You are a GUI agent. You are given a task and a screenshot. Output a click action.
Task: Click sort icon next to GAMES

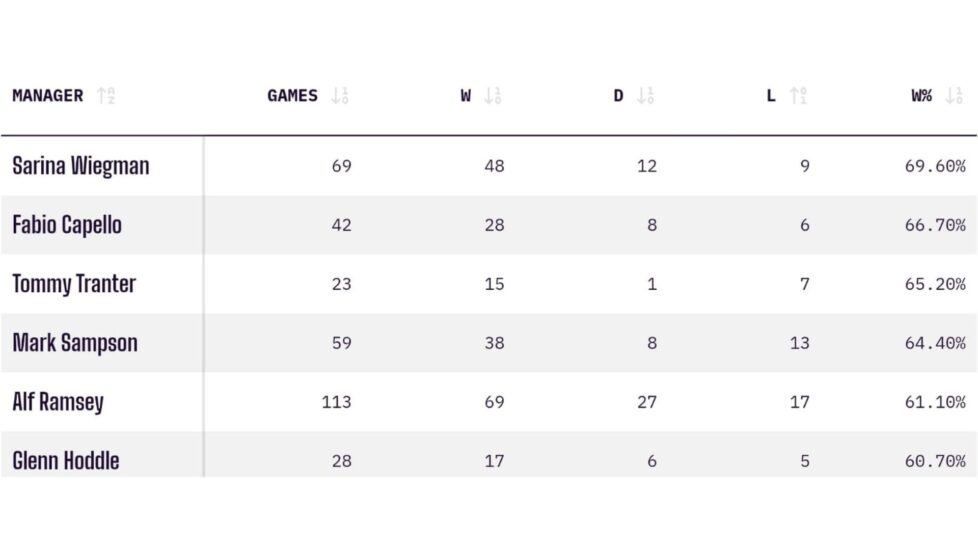(x=340, y=96)
